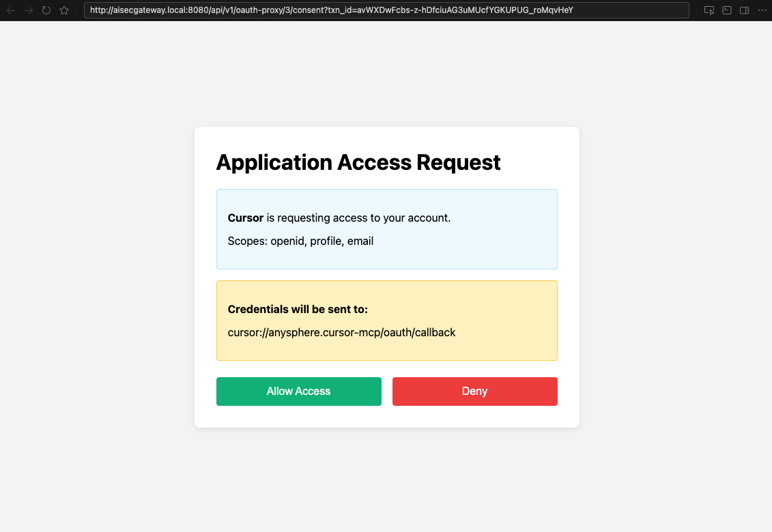Viewport: 772px width, 532px height.
Task: Click the browser back arrow icon
Action: tap(11, 10)
